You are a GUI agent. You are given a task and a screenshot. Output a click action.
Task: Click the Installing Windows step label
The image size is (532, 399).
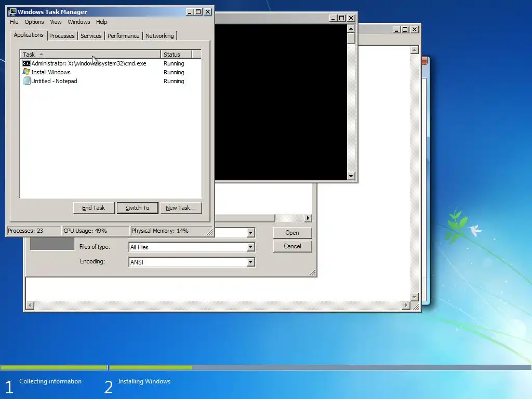point(144,381)
